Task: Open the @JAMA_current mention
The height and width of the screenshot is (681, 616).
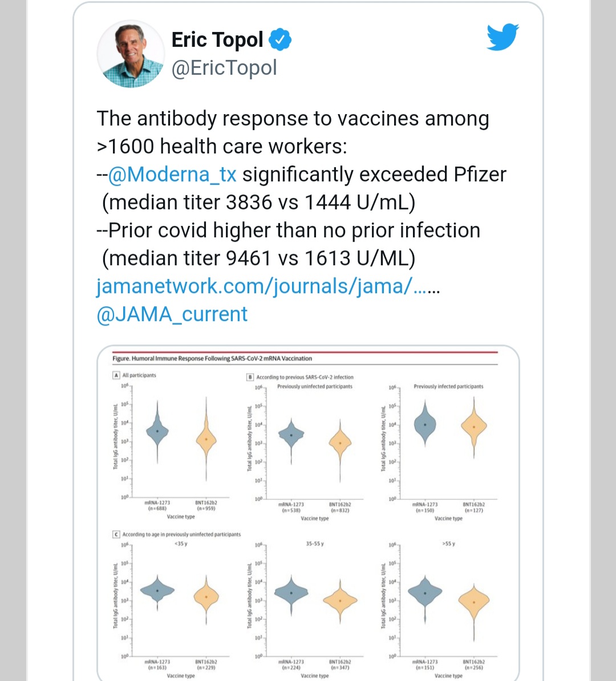Action: 172,314
